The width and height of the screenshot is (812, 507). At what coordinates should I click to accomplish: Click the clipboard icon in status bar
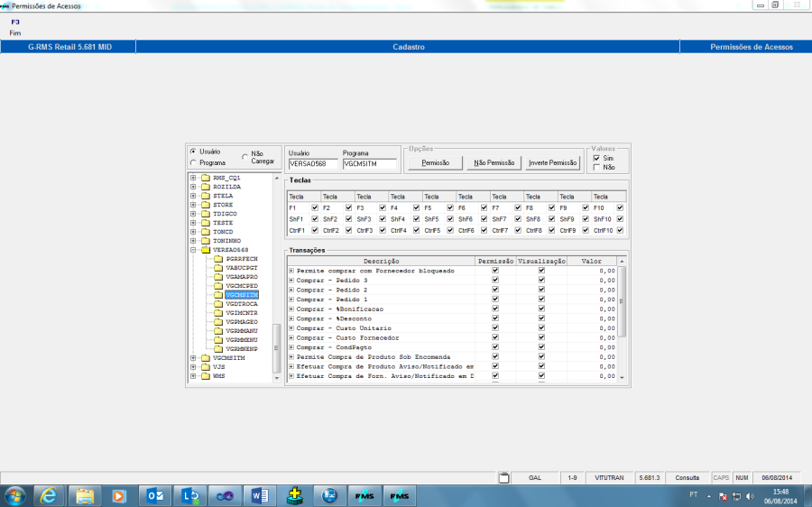pos(503,477)
